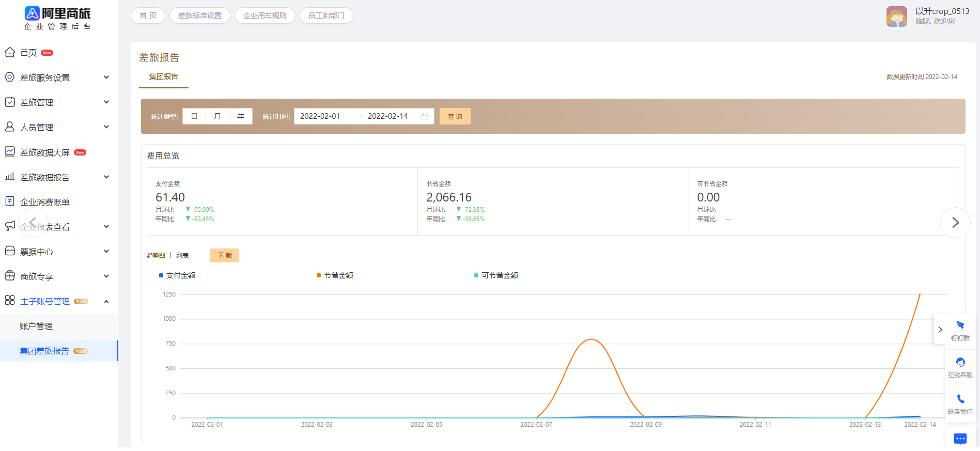Click the user avatar picture
Image resolution: width=980 pixels, height=451 pixels.
897,17
